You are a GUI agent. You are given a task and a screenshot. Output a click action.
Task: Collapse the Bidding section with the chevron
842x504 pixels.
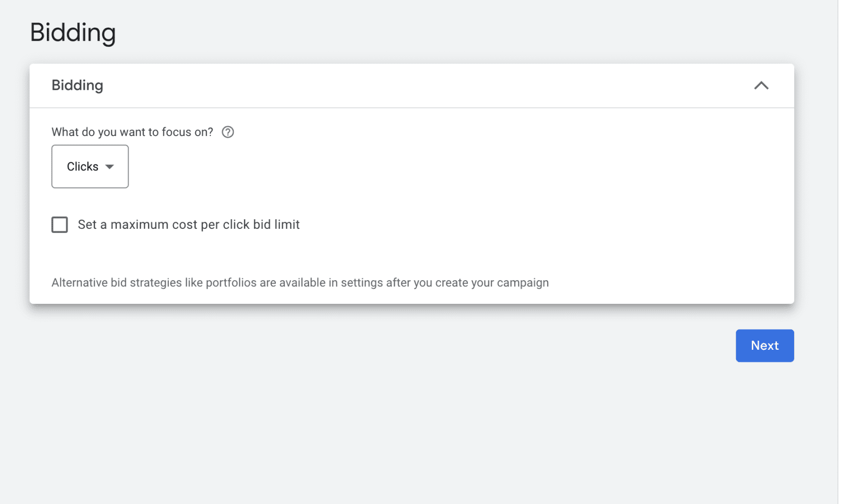click(761, 86)
